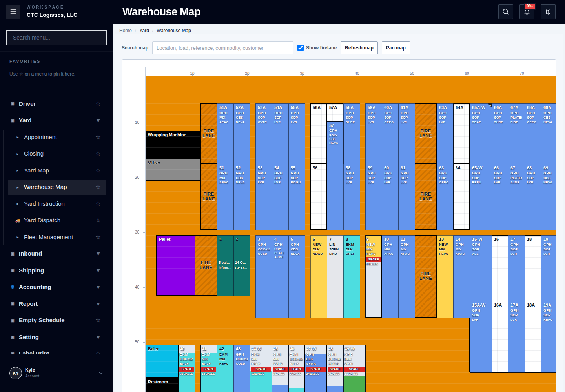Pin Driver menu with its star
The height and width of the screenshot is (392, 565).
98,104
